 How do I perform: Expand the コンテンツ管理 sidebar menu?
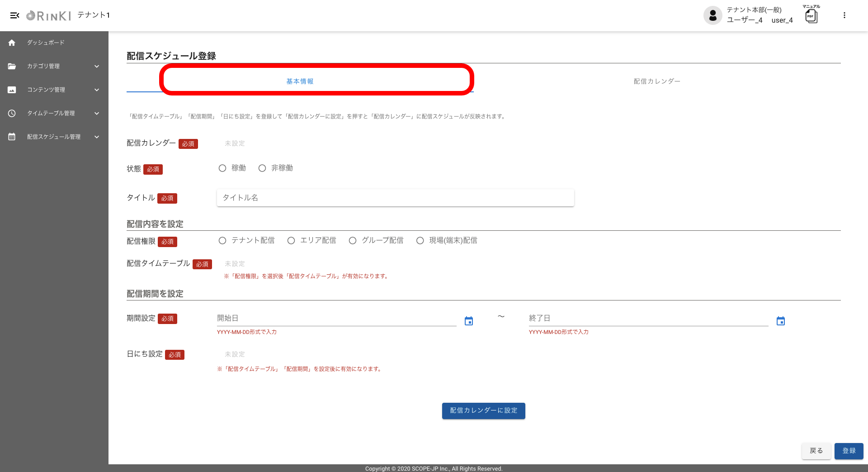tap(54, 90)
